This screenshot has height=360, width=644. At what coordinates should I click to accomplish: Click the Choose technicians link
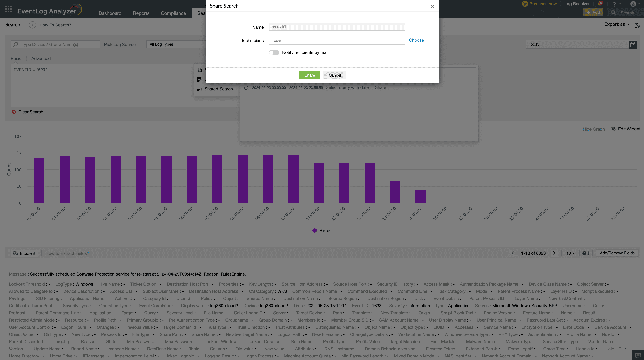[416, 40]
